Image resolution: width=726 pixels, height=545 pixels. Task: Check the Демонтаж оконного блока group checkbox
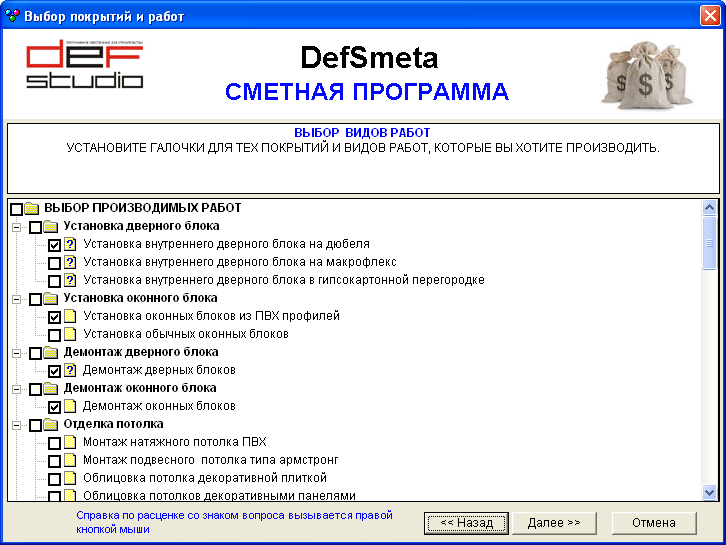(x=36, y=389)
